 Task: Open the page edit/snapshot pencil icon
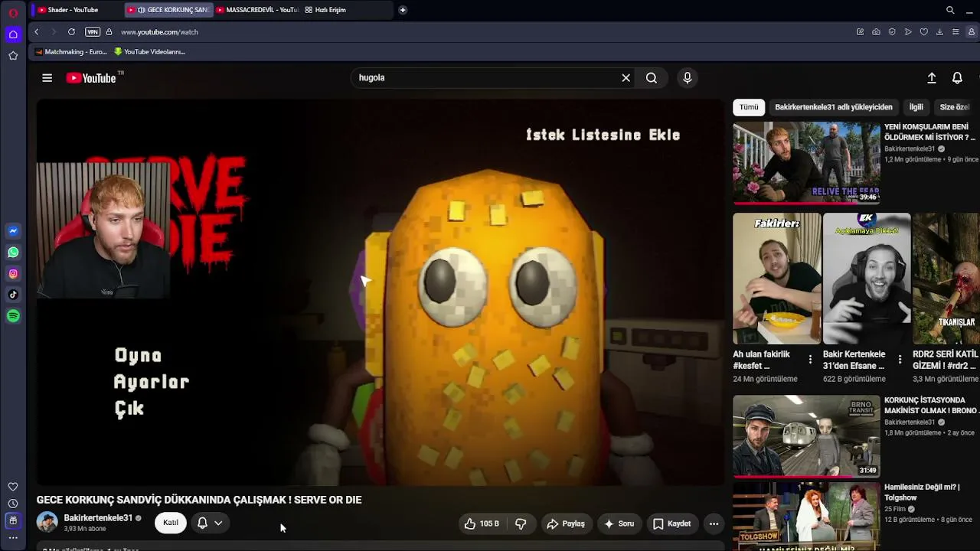861,32
